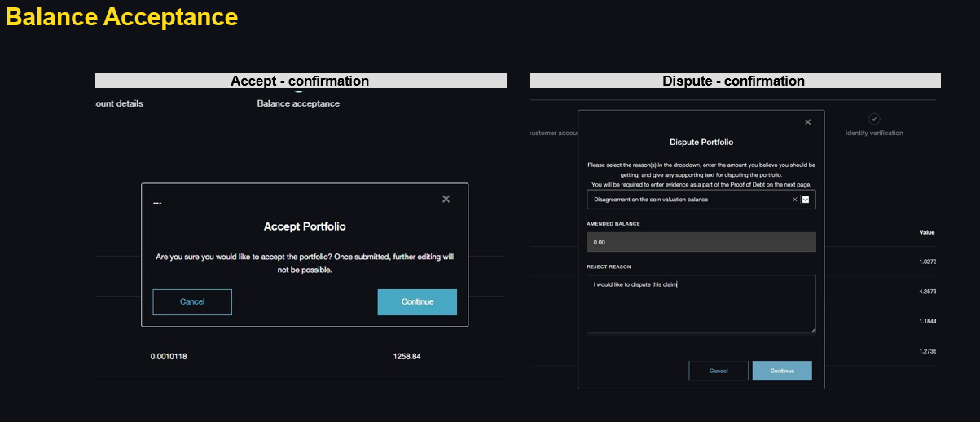Click the Value column header
This screenshot has width=980, height=422.
click(x=926, y=232)
